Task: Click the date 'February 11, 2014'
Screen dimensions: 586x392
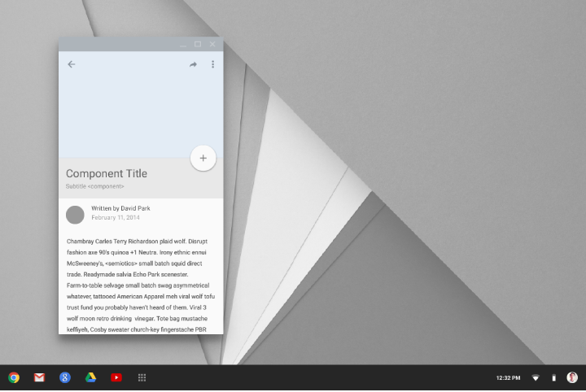Action: click(x=116, y=217)
